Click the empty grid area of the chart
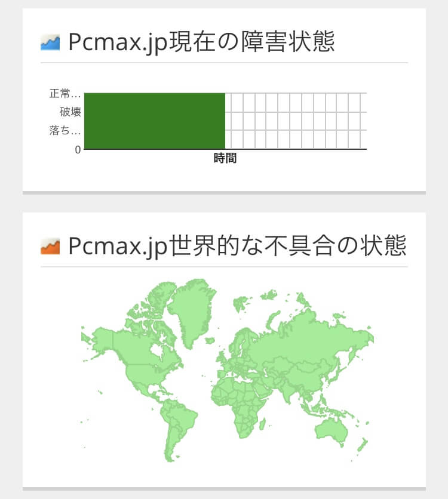 [x=296, y=121]
